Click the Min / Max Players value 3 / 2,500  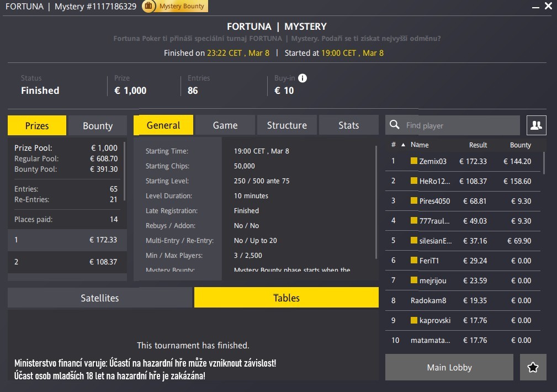coord(248,255)
